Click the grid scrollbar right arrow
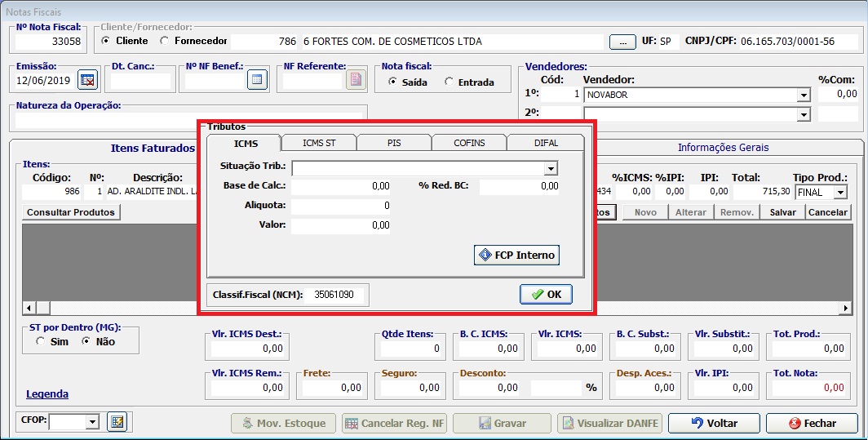Image resolution: width=868 pixels, height=440 pixels. (845, 308)
